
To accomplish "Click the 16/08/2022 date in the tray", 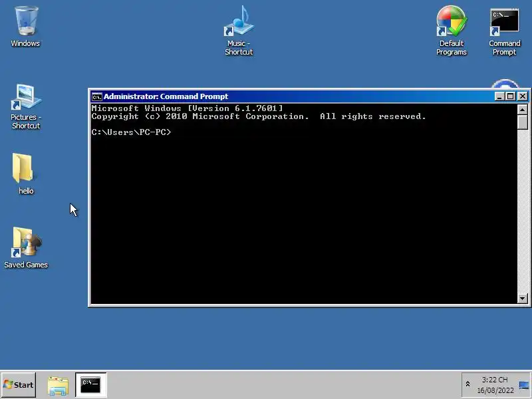I will click(495, 390).
